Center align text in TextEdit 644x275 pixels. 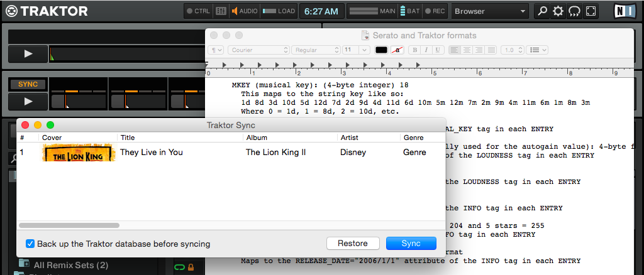pos(467,50)
